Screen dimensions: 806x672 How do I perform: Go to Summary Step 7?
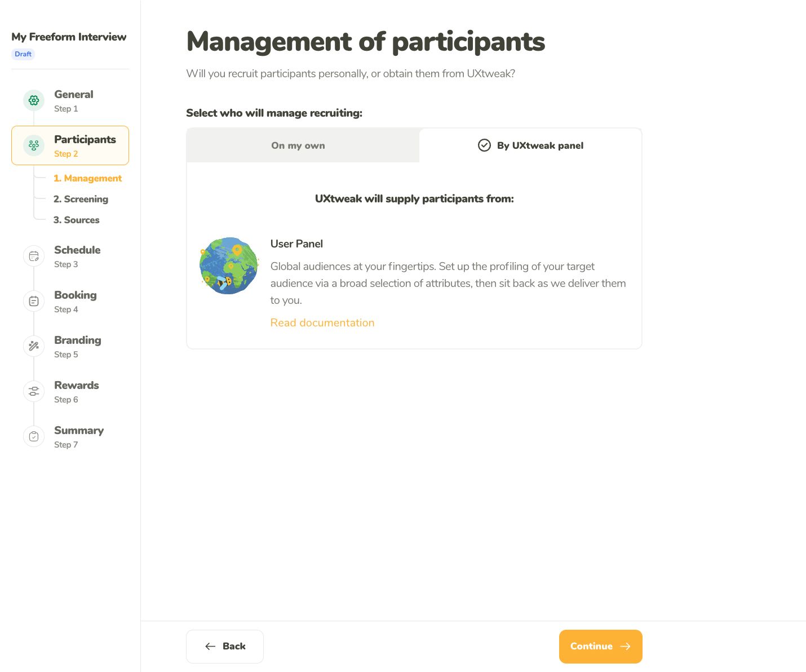(x=70, y=436)
